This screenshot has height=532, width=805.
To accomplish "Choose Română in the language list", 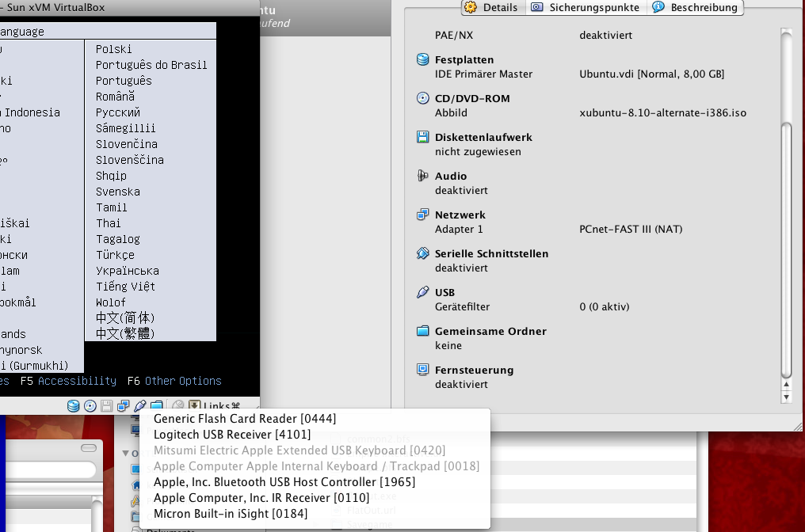I will coord(116,97).
